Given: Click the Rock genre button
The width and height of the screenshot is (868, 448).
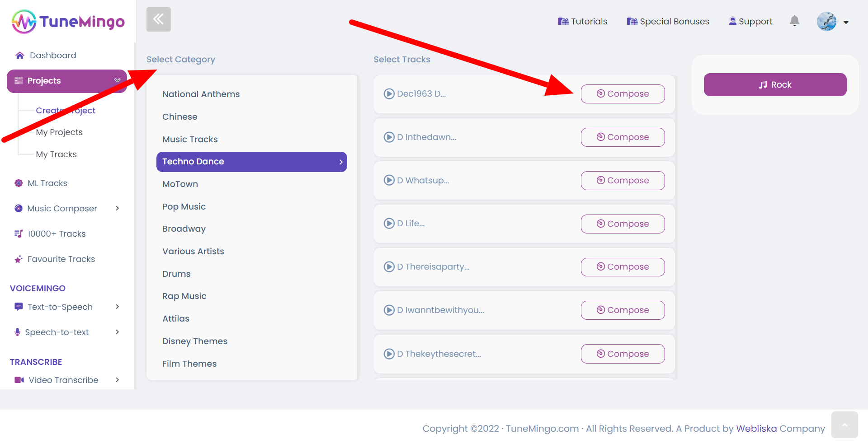Looking at the screenshot, I should pyautogui.click(x=775, y=85).
